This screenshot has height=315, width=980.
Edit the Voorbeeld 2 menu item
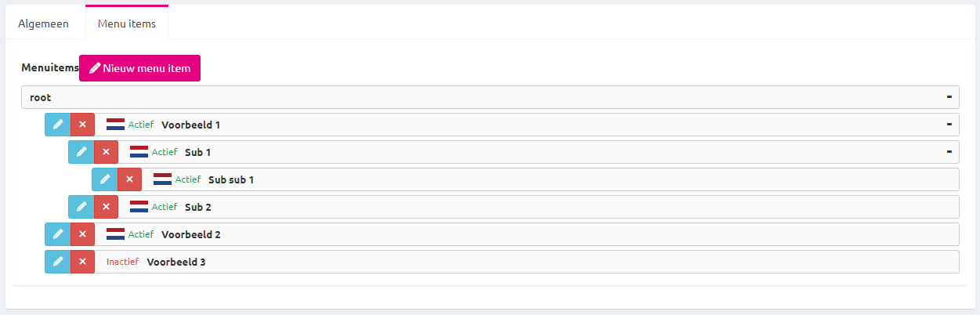click(x=57, y=234)
